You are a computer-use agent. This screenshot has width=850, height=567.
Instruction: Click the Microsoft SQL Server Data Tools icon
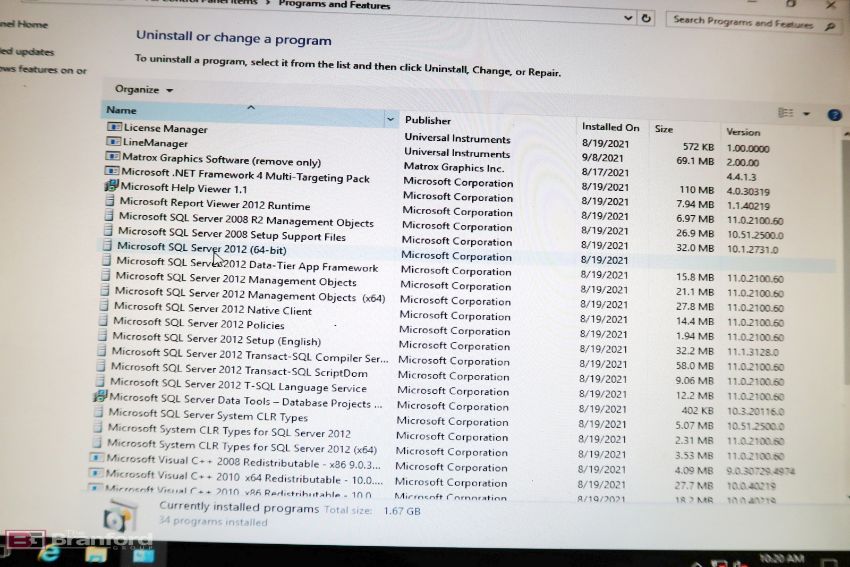pyautogui.click(x=100, y=397)
